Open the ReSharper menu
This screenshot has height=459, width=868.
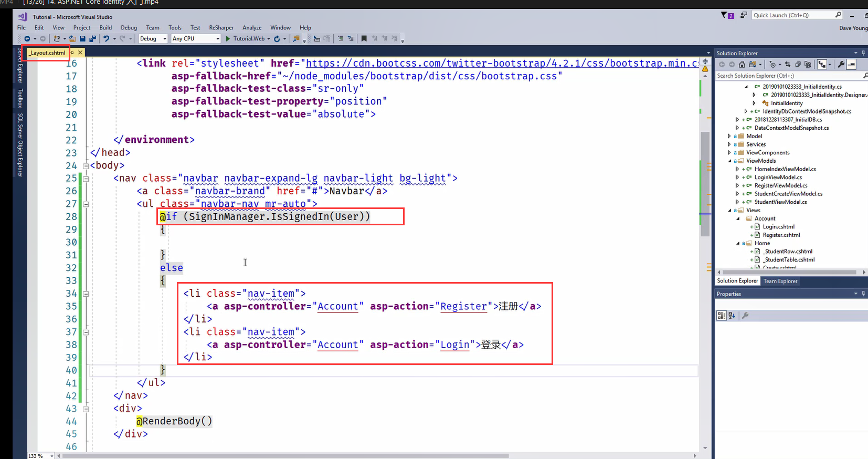pos(221,27)
